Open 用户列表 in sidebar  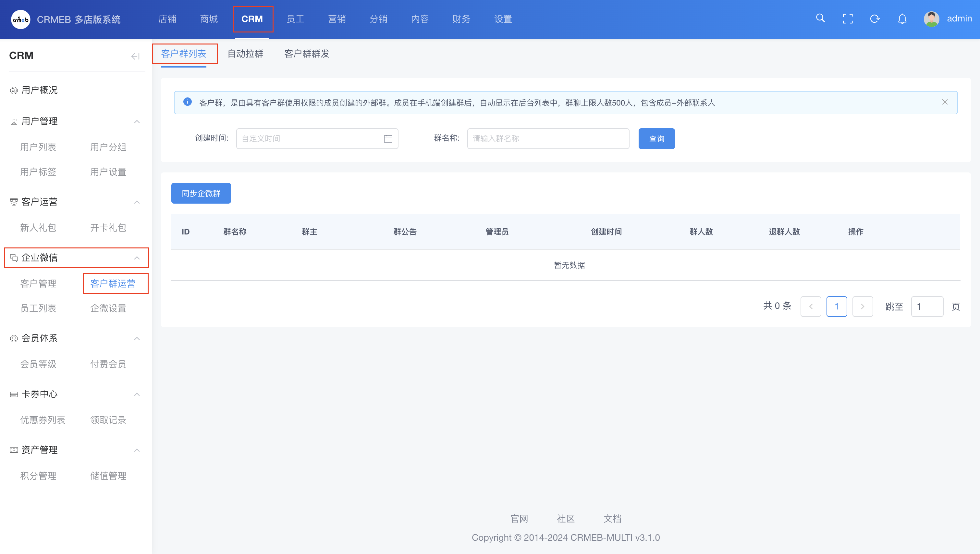(38, 147)
